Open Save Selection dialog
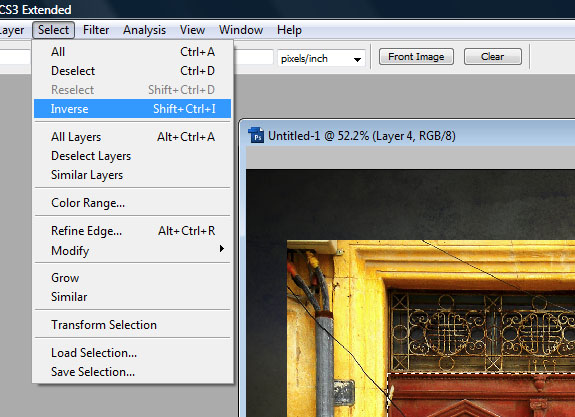 coord(132,372)
